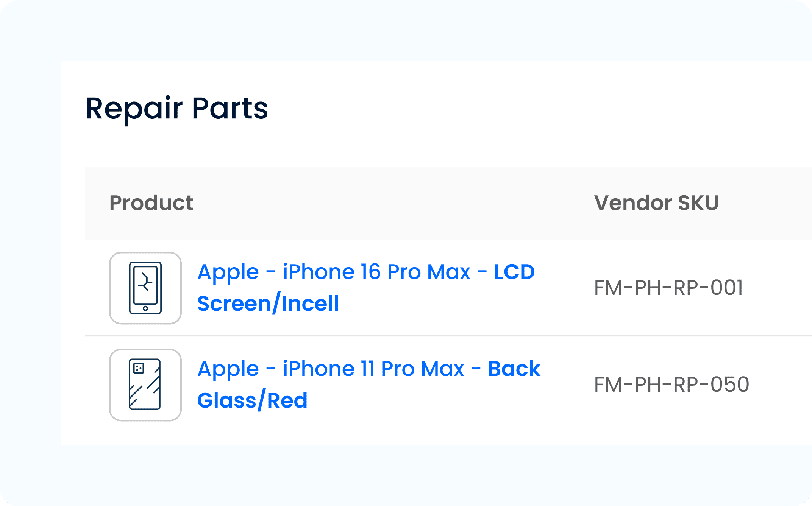Select the SKU value FM-PH-RP-050
The height and width of the screenshot is (506, 812).
pyautogui.click(x=671, y=385)
